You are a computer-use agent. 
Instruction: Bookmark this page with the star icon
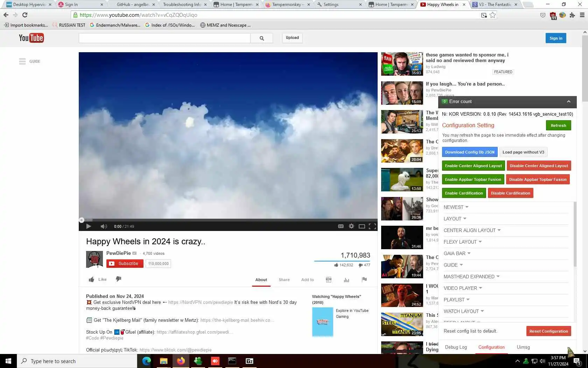pyautogui.click(x=493, y=15)
